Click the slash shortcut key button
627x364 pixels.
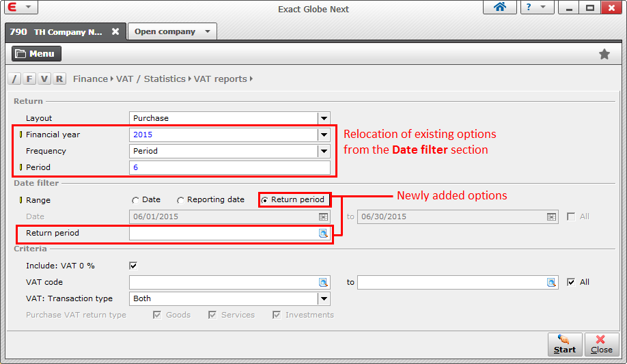pyautogui.click(x=14, y=79)
